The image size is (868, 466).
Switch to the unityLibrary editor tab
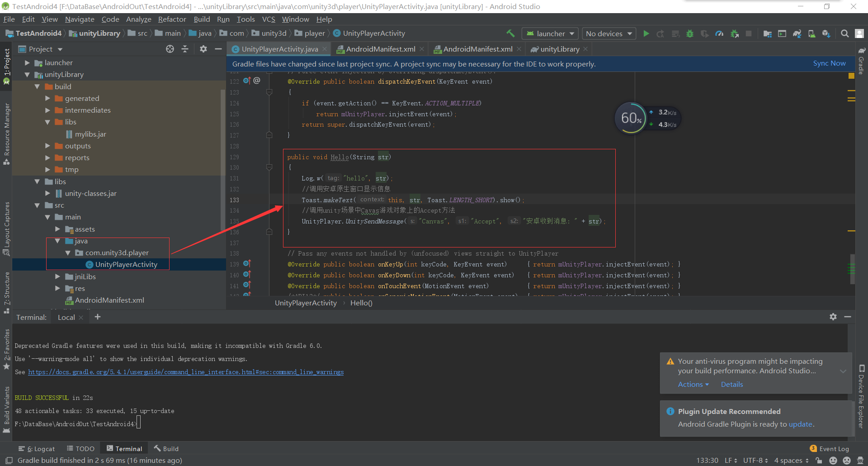click(x=560, y=49)
